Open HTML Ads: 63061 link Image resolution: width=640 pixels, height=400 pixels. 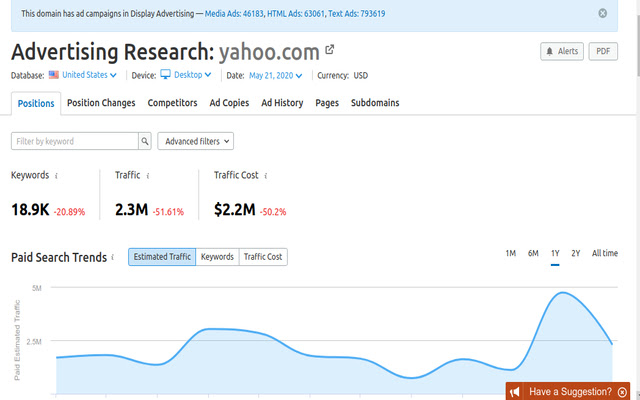pyautogui.click(x=296, y=14)
